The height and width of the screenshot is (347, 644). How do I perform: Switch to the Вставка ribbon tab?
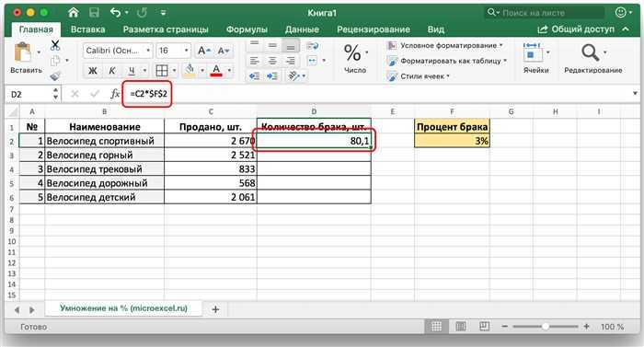(87, 29)
